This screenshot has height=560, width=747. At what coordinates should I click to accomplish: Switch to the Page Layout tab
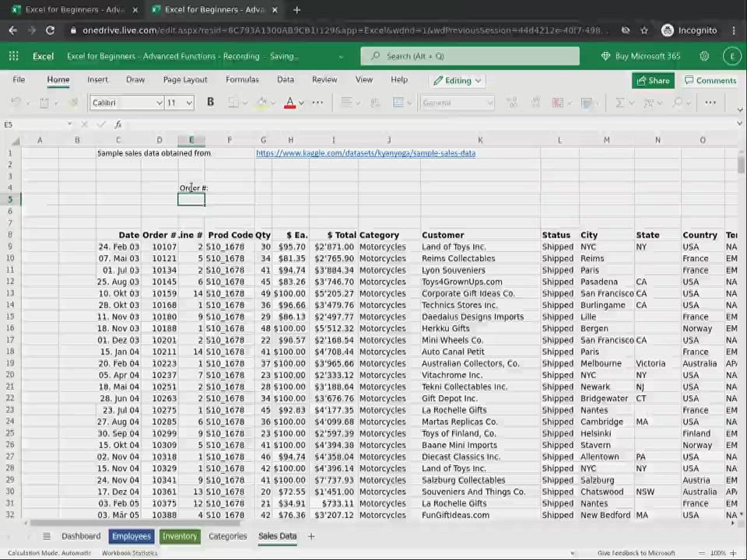point(185,79)
